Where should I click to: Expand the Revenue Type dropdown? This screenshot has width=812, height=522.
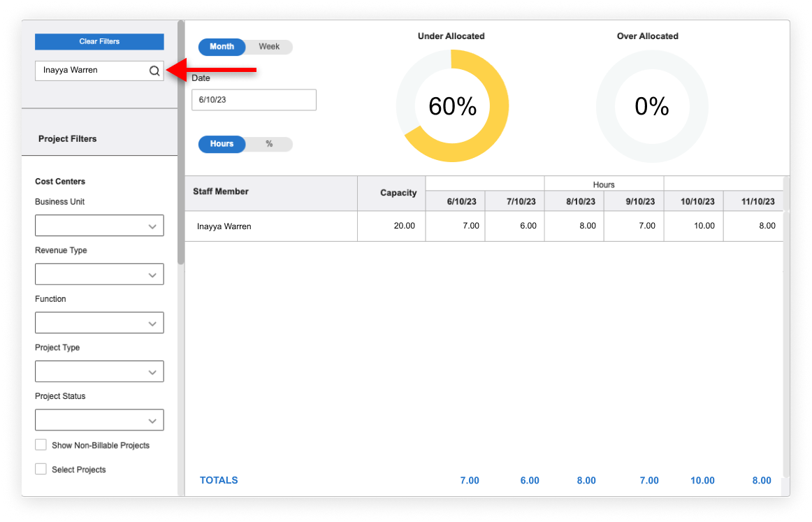point(99,275)
